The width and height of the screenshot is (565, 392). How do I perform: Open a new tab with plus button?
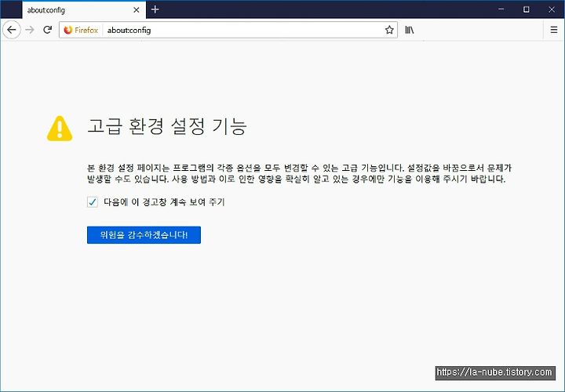pos(155,9)
